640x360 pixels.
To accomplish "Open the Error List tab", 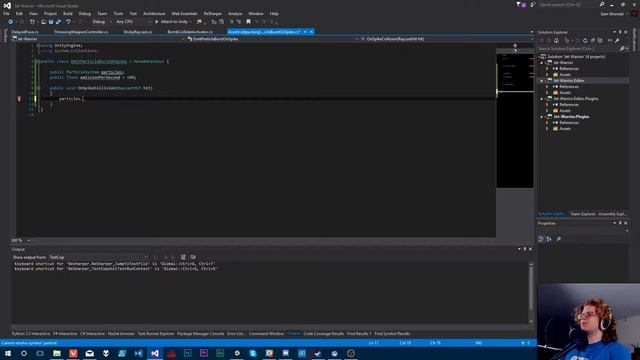I will click(236, 333).
